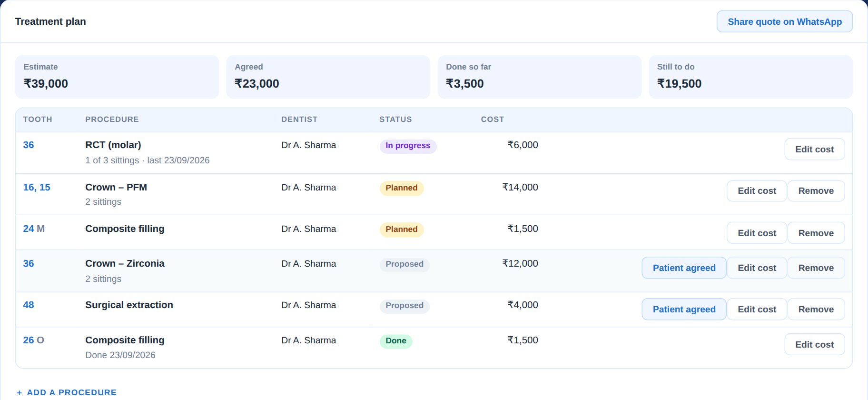Edit cost for RCT (molar)
This screenshot has height=400, width=868.
814,149
